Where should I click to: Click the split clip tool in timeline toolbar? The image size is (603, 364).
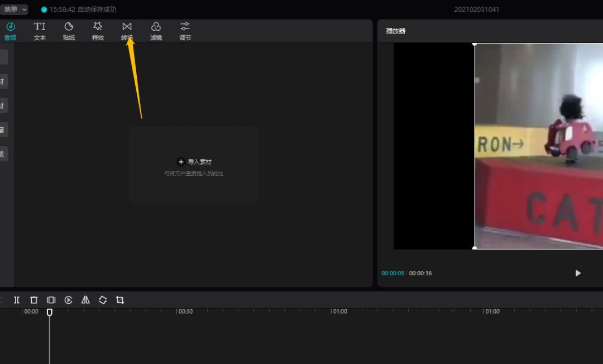17,300
